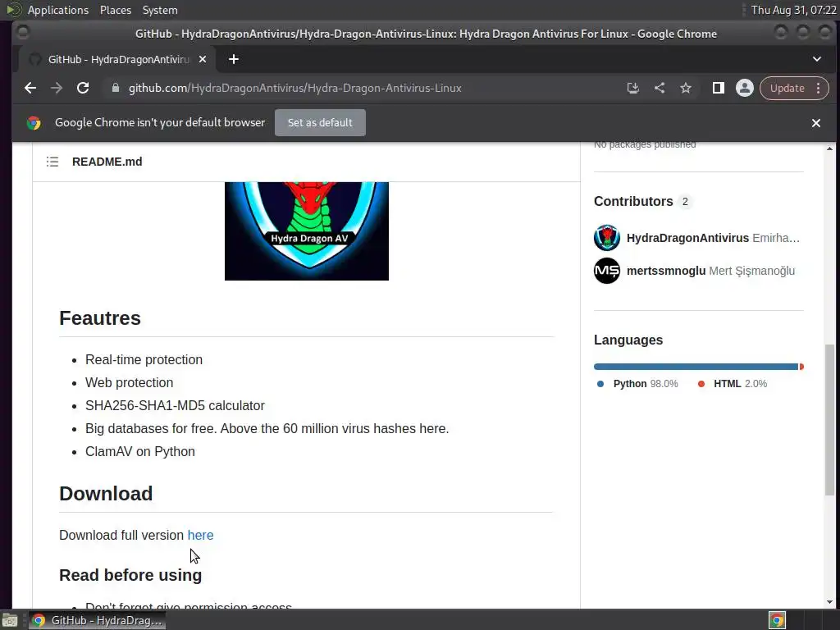The width and height of the screenshot is (840, 630).
Task: Open the mertssmnoglu contributor profile name
Action: click(666, 271)
